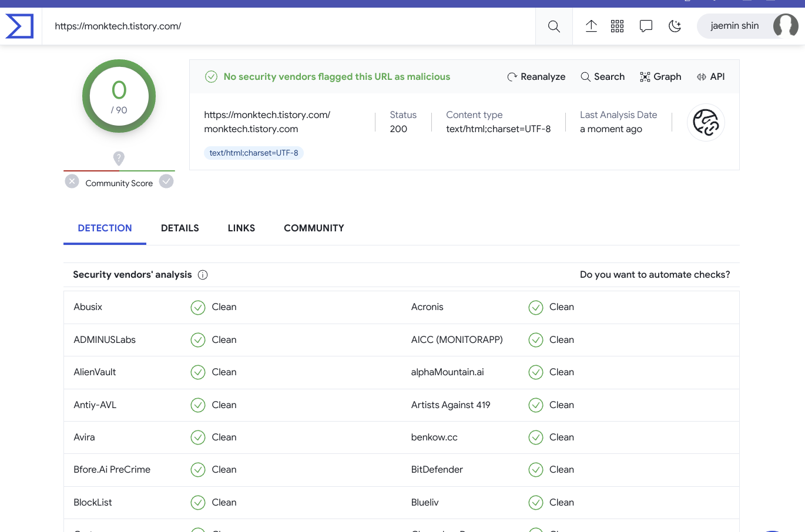Image resolution: width=805 pixels, height=532 pixels.
Task: Select the vendor name Bfore.Ai PreCrime
Action: [x=112, y=470]
